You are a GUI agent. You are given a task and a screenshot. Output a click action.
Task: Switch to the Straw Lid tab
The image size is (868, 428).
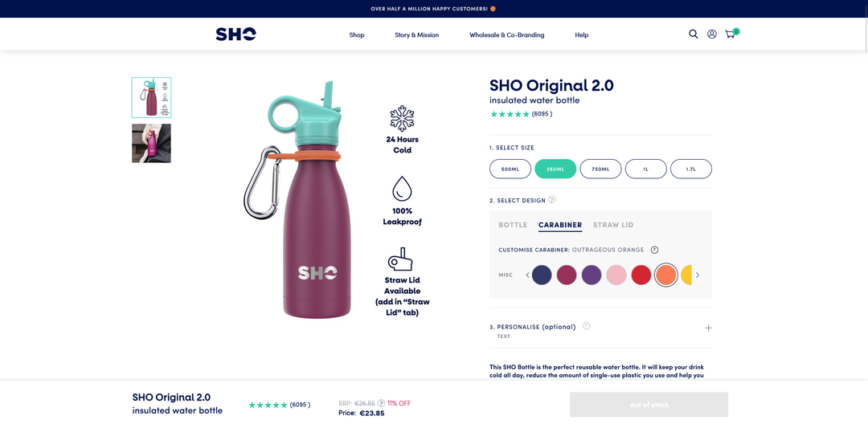(x=613, y=225)
